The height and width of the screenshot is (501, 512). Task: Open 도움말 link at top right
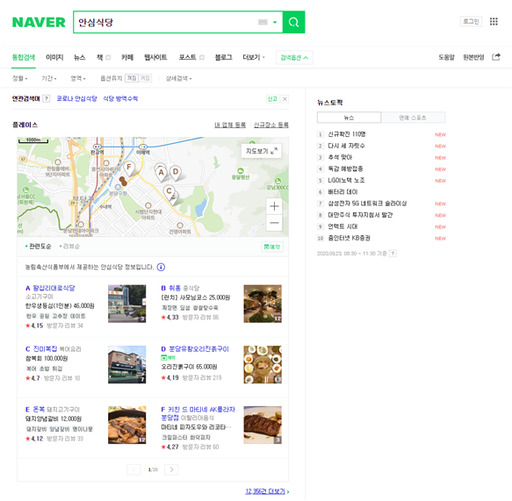(446, 57)
